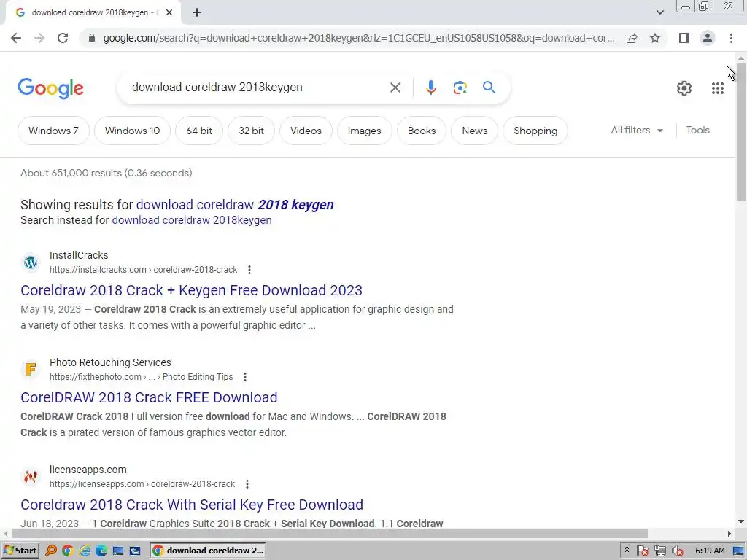Click the vertical scrollbar down arrow
The width and height of the screenshot is (747, 560).
click(x=741, y=522)
